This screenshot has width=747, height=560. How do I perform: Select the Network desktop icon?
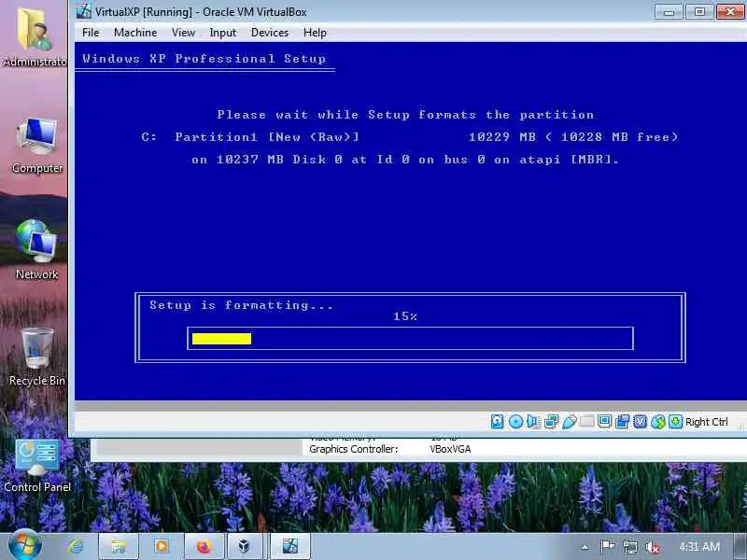(36, 250)
